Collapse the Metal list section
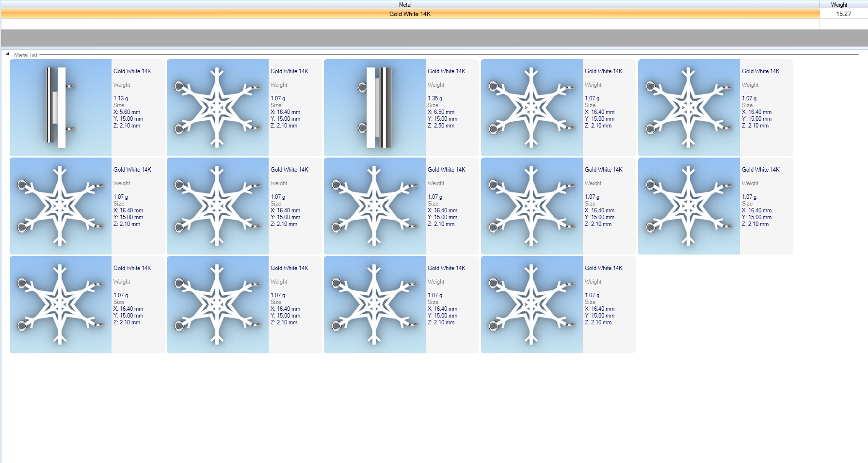Screen dimensions: 868x463 click(7, 54)
